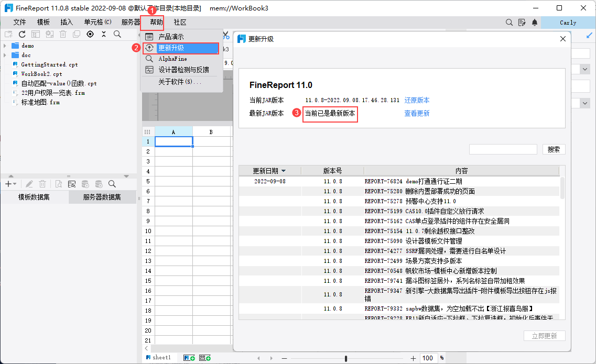Close the 更新升级 dialog

pos(563,39)
